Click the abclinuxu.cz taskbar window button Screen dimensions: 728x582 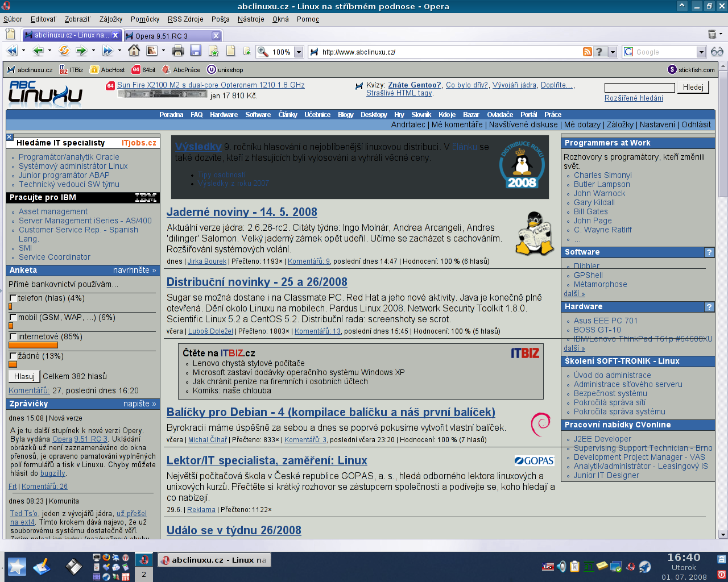pos(214,560)
